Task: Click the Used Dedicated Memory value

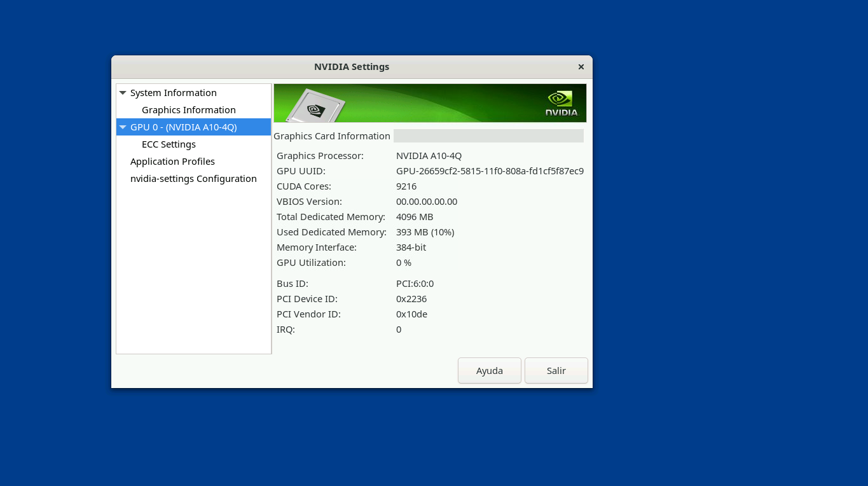Action: point(425,232)
